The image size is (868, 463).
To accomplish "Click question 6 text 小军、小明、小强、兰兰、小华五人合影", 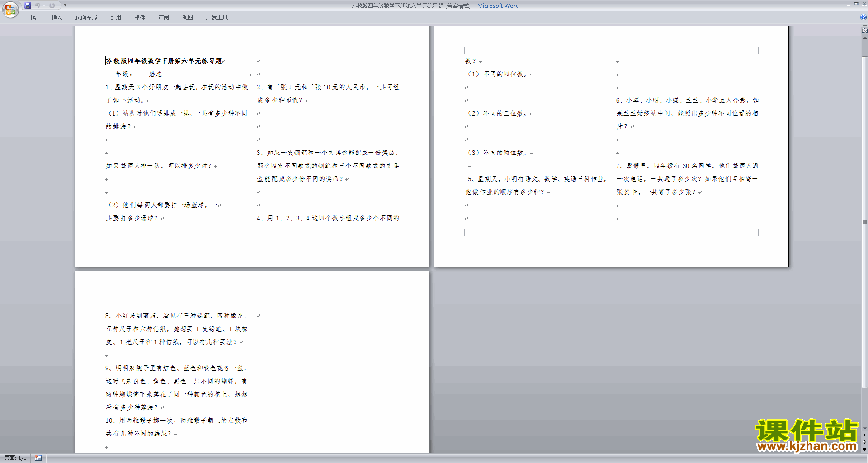I will coord(688,113).
